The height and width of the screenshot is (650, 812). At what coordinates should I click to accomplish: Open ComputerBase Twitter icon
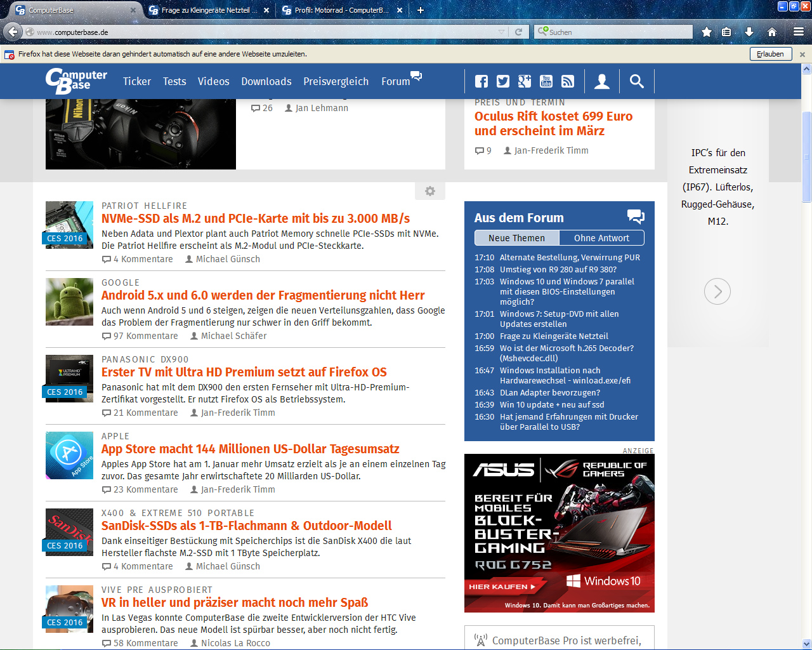click(x=503, y=81)
